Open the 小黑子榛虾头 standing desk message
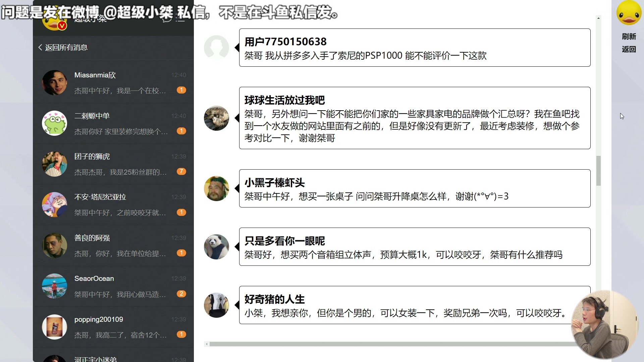Screen dimensions: 644x362 click(x=415, y=188)
